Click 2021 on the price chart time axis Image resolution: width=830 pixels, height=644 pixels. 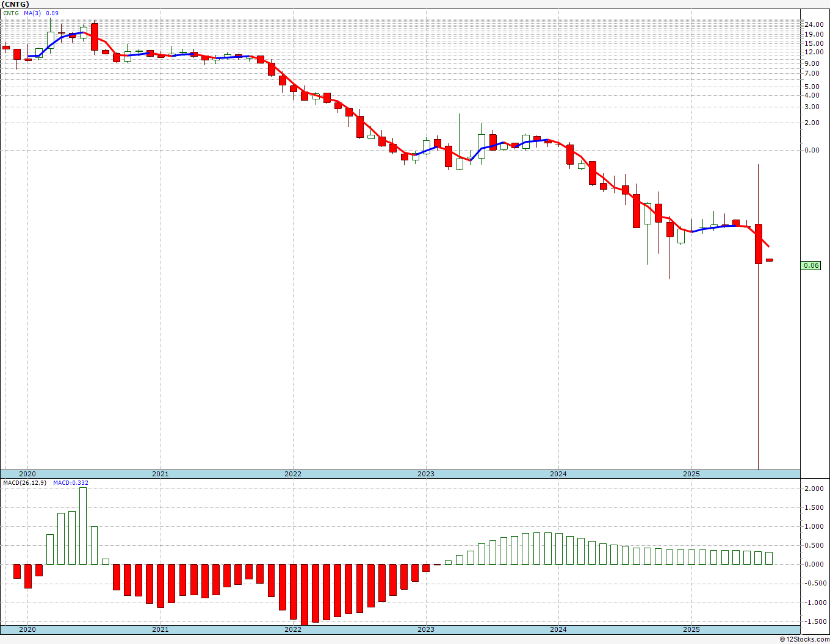point(161,474)
